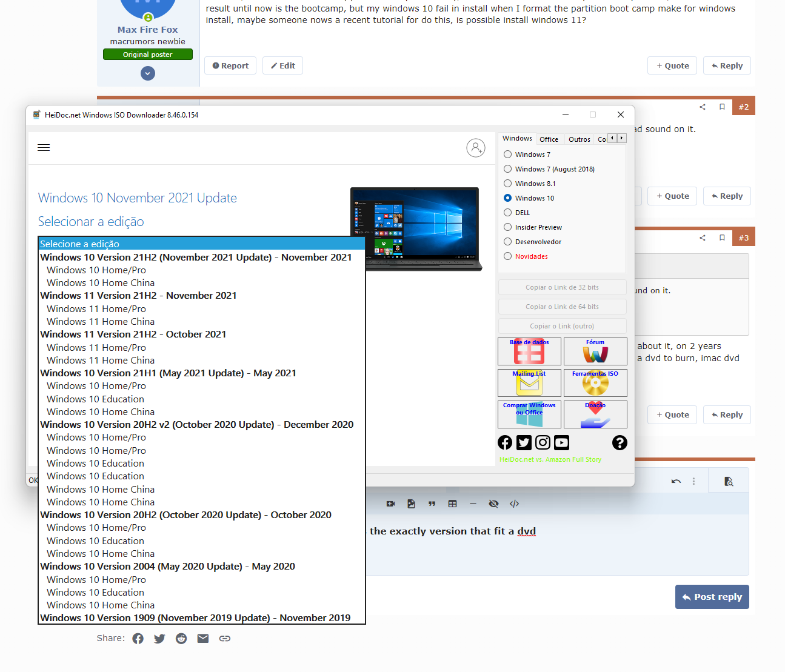The width and height of the screenshot is (785, 672).
Task: Open the hamburger menu in HeiDoc downloader
Action: [x=44, y=148]
